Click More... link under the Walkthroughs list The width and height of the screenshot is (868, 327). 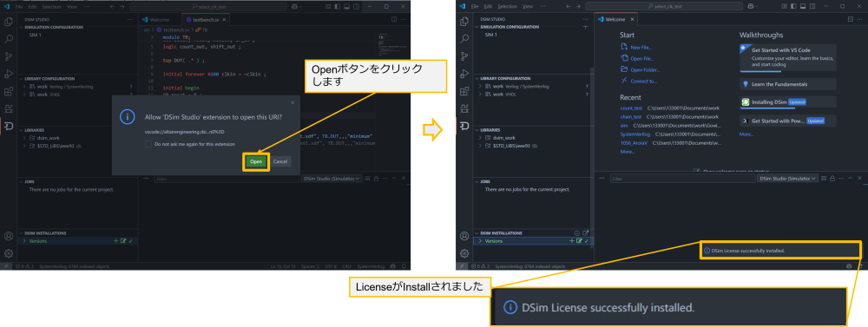pos(746,134)
